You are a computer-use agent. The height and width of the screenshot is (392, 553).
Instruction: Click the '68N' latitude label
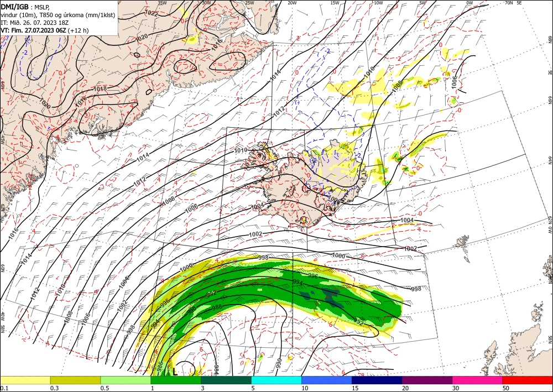click(x=550, y=39)
